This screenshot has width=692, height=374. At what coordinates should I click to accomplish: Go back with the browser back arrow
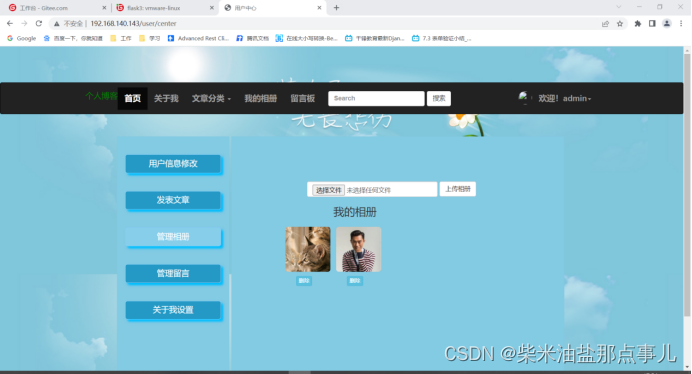click(x=10, y=23)
